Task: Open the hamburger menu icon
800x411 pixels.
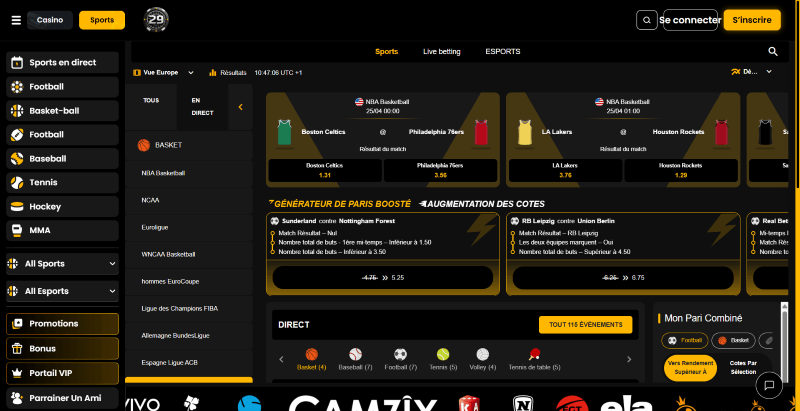Action: [16, 20]
